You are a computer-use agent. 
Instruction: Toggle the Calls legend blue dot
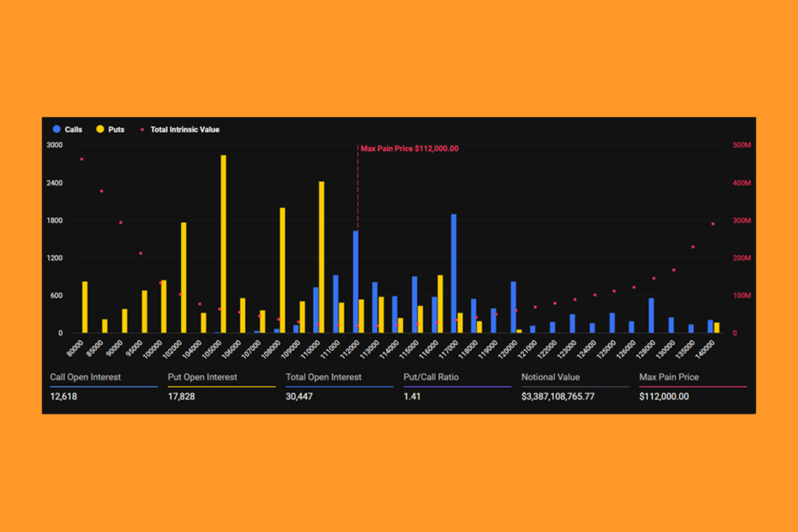click(x=56, y=129)
